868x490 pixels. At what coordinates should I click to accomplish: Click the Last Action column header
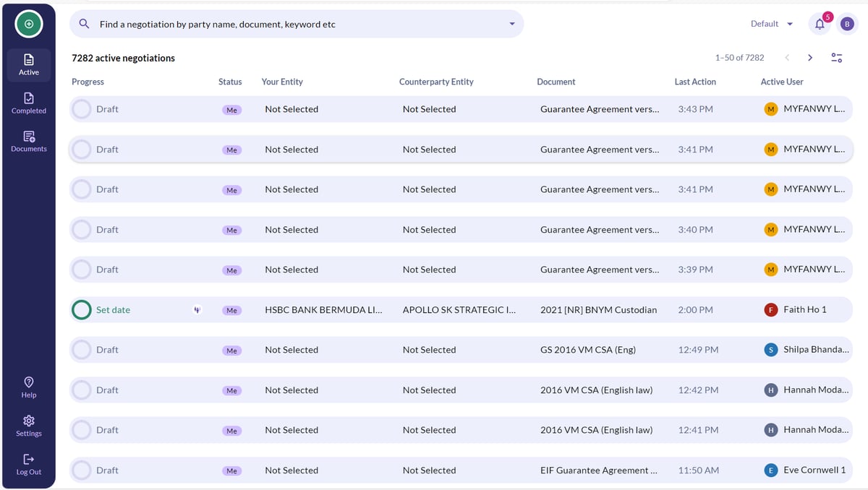pos(695,82)
